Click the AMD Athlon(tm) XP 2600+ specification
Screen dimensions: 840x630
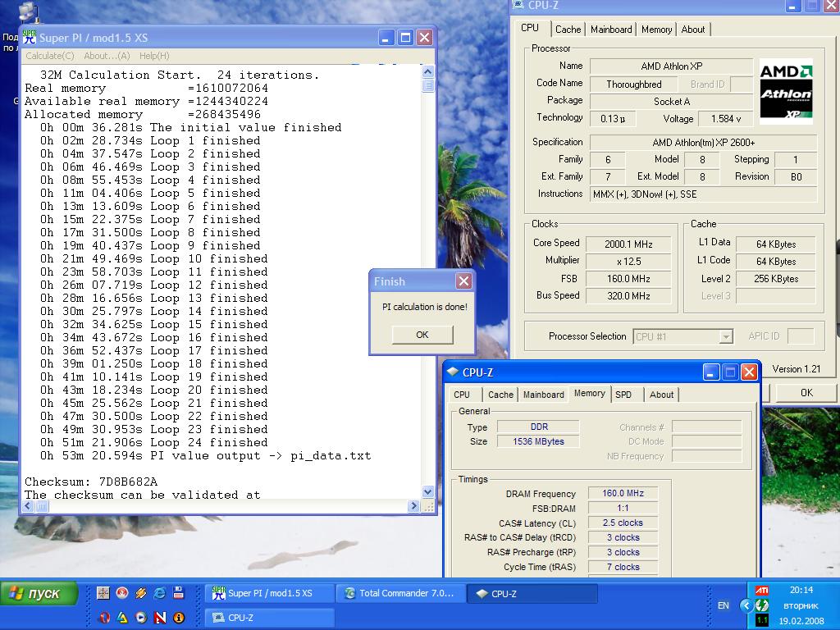point(703,143)
